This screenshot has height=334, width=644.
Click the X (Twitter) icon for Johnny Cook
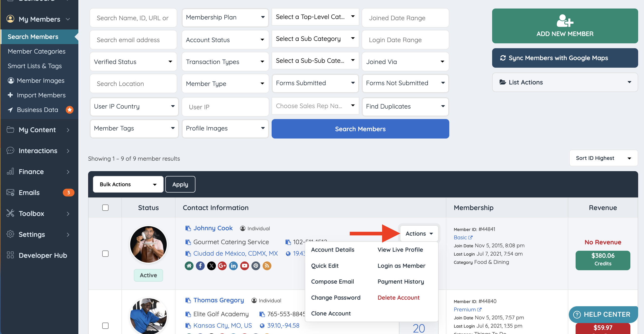coord(211,266)
